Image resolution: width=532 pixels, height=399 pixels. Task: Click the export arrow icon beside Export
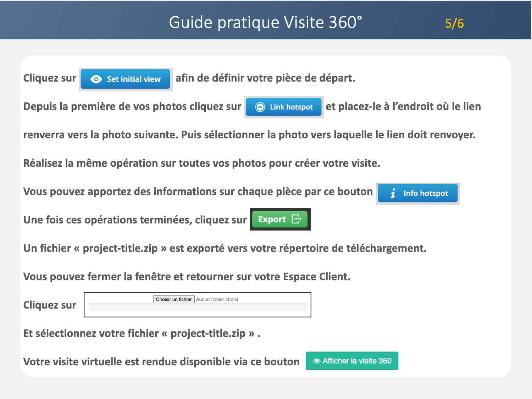pos(297,219)
